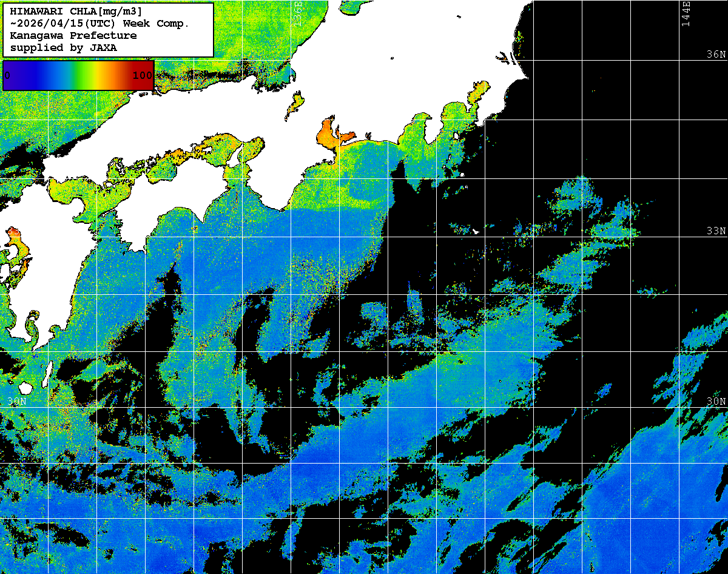Image resolution: width=728 pixels, height=574 pixels.
Task: Click the 36N latitude label
Action: click(x=716, y=55)
